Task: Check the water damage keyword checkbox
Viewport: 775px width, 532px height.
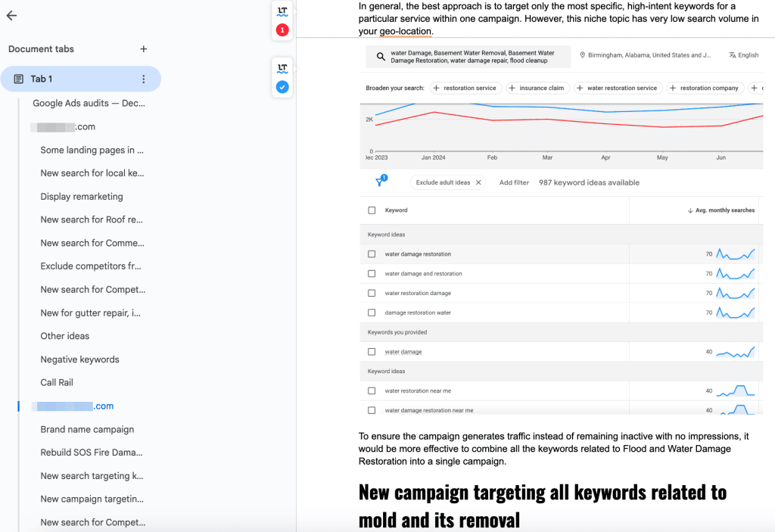Action: click(371, 351)
